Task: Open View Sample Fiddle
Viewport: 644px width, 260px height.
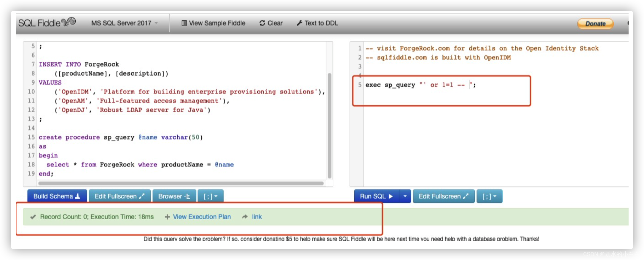Action: pyautogui.click(x=213, y=23)
